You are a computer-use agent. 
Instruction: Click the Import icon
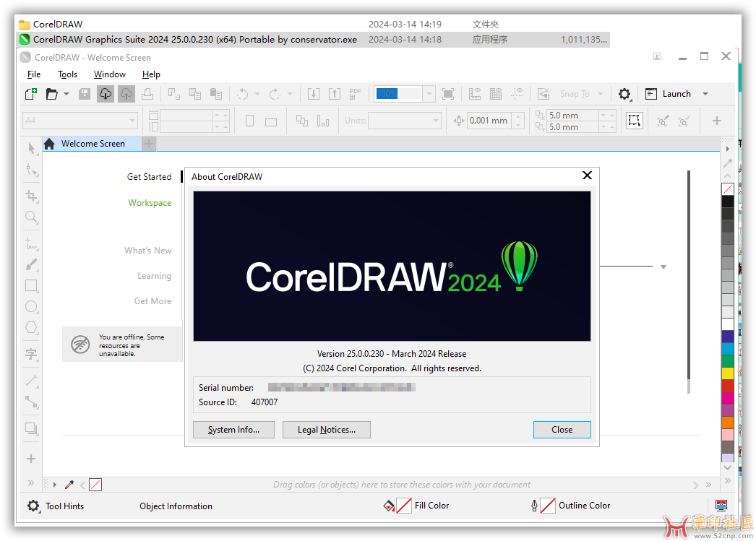314,94
